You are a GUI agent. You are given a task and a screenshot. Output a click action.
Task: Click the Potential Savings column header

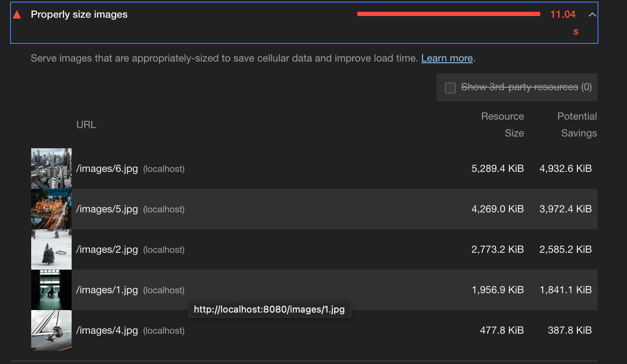click(x=577, y=125)
